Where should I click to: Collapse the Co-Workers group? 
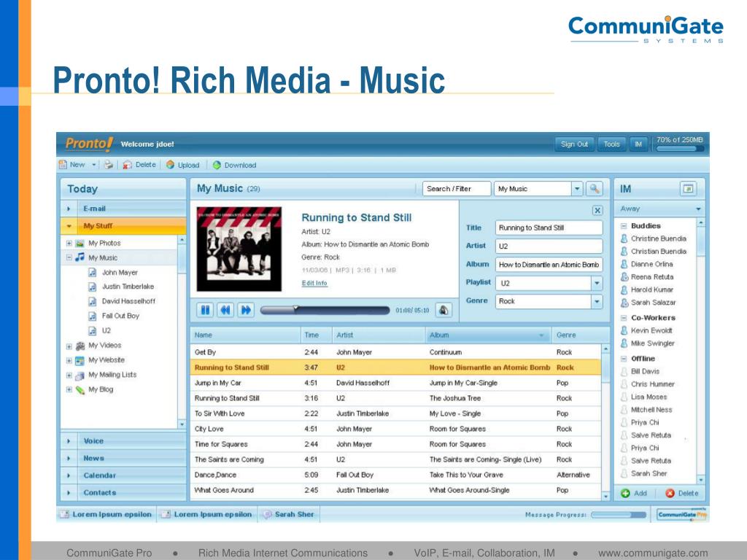(x=624, y=318)
